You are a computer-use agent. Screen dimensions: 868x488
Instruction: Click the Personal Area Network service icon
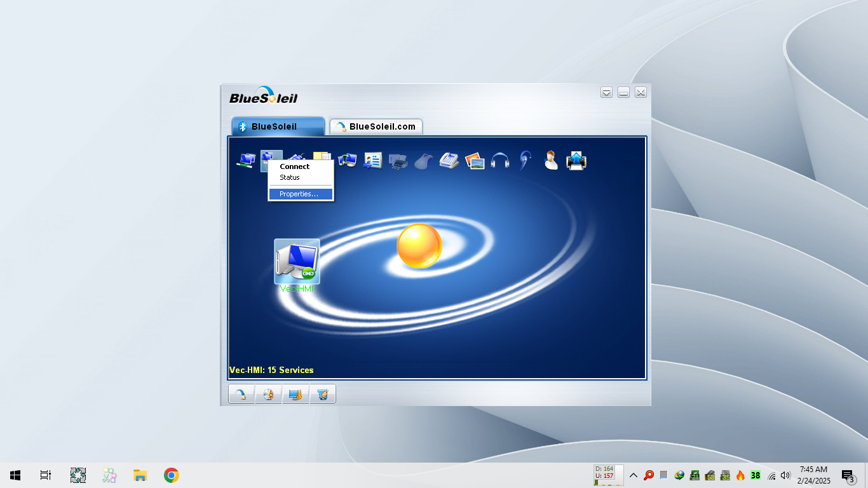pos(245,160)
